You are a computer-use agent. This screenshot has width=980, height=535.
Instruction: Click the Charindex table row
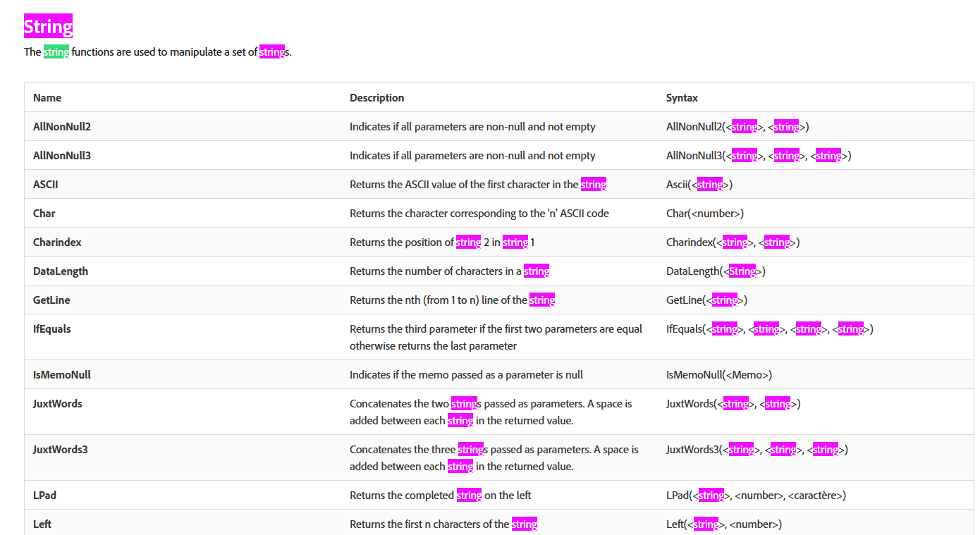56,242
